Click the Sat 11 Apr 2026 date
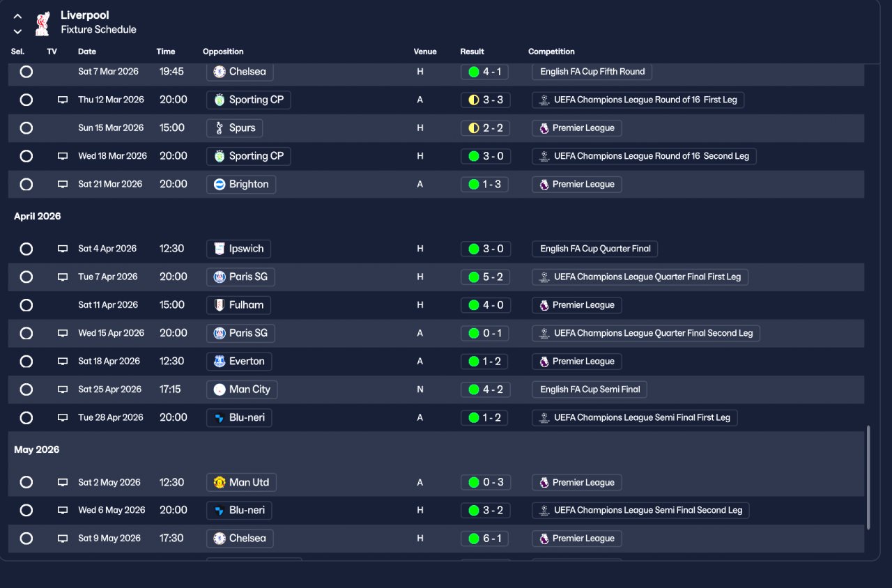The height and width of the screenshot is (588, 892). coord(108,305)
